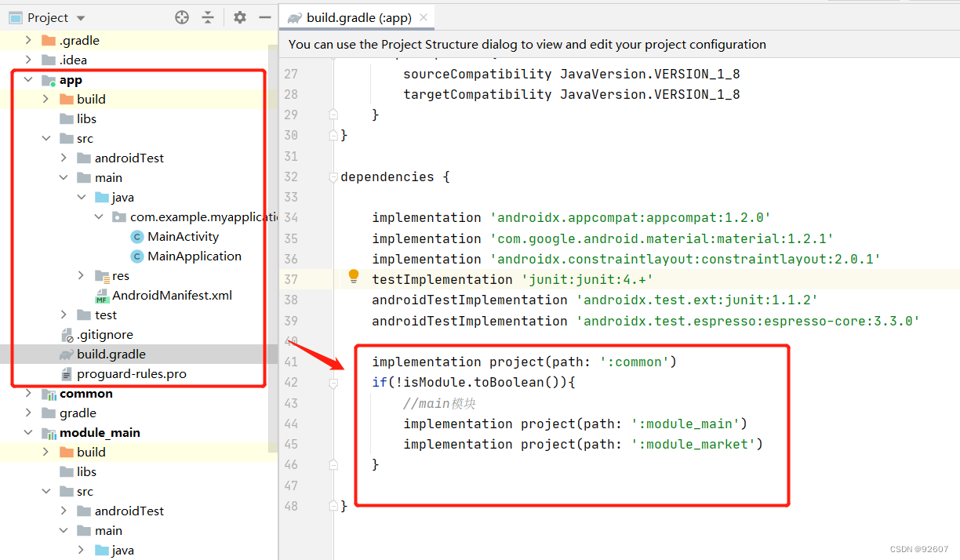Click the module_main module folder icon
This screenshot has height=560, width=960.
pyautogui.click(x=49, y=433)
